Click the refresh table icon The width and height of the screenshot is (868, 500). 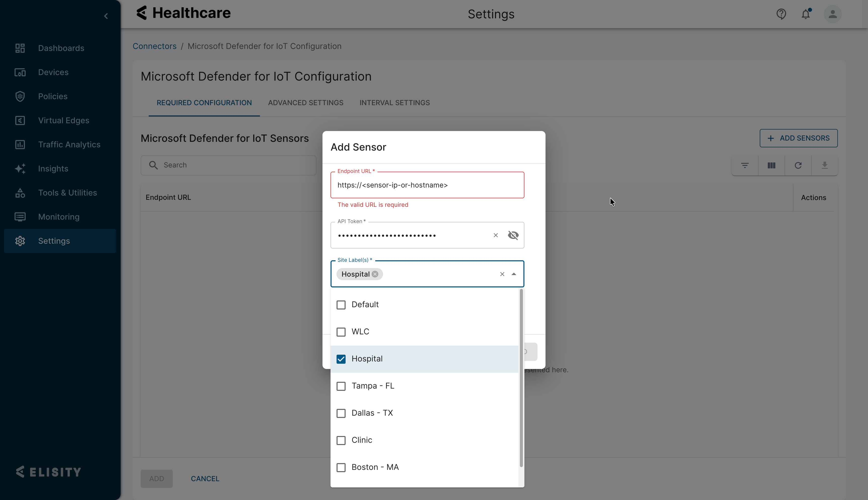[x=798, y=165]
